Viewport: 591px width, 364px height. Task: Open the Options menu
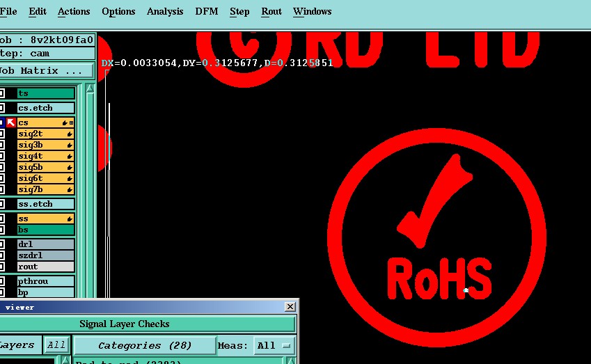click(x=118, y=11)
